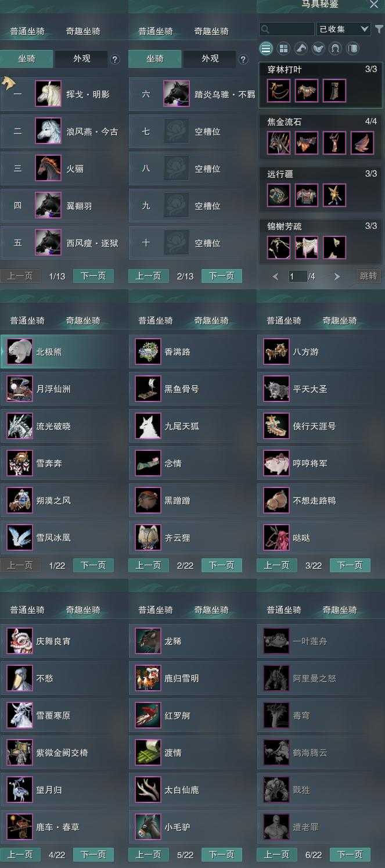Image resolution: width=385 pixels, height=868 pixels.
Task: Go to next horse gear page arrow
Action: 337,277
